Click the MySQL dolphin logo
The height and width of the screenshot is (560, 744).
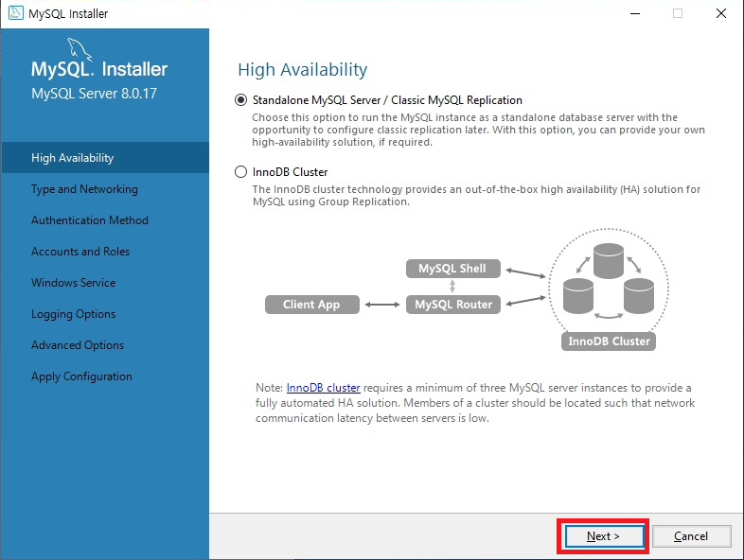pos(79,49)
